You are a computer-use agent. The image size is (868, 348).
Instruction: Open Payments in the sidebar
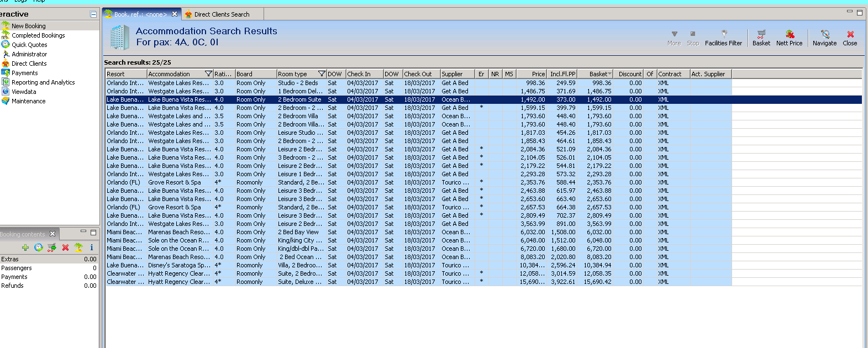coord(25,73)
